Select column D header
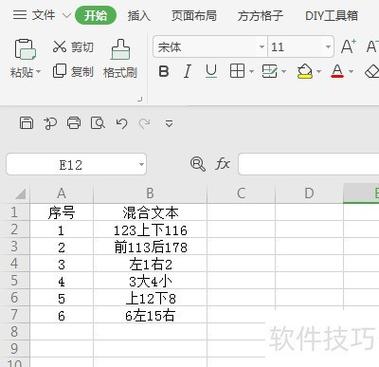 pyautogui.click(x=309, y=193)
